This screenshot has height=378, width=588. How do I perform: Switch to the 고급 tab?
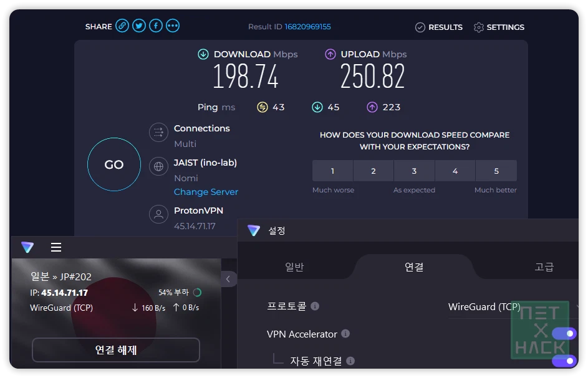[x=544, y=267]
